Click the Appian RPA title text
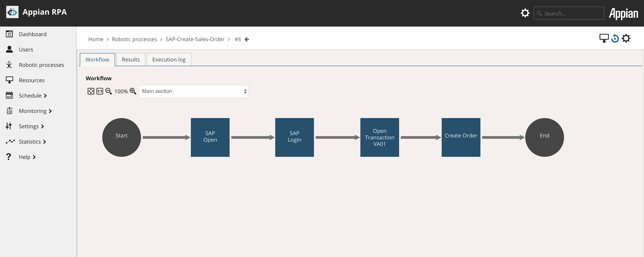644x257 pixels. [x=45, y=12]
